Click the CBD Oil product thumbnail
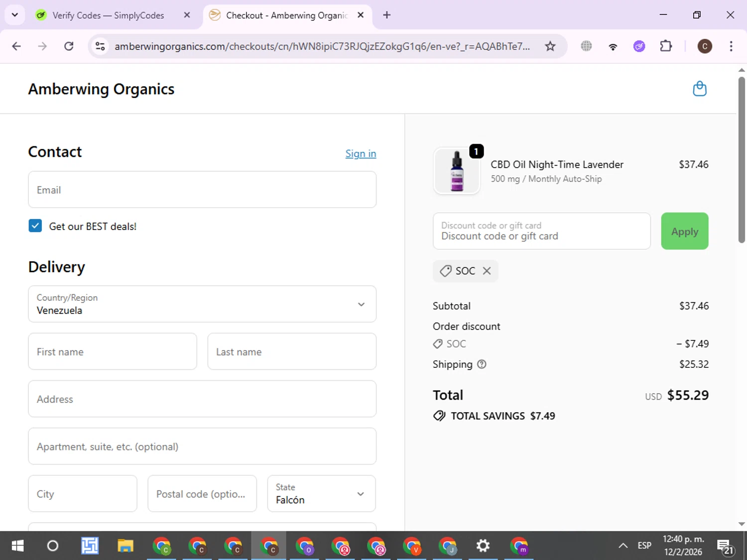 point(457,171)
